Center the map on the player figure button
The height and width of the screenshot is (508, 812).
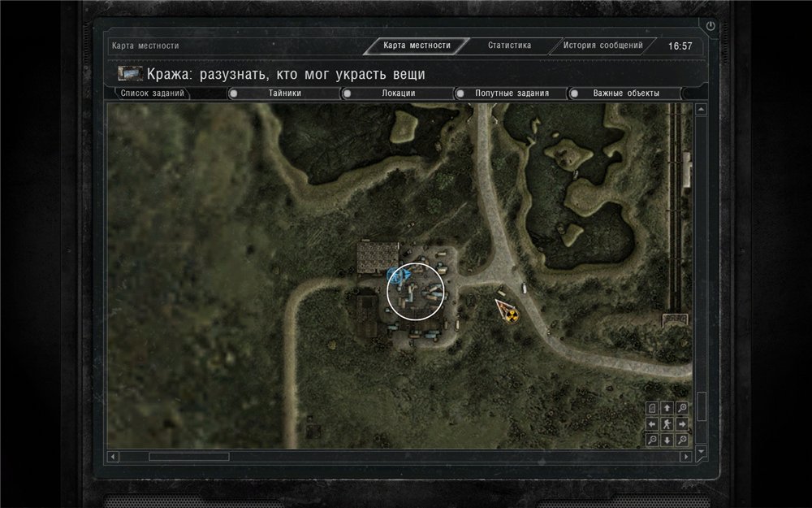click(x=667, y=423)
